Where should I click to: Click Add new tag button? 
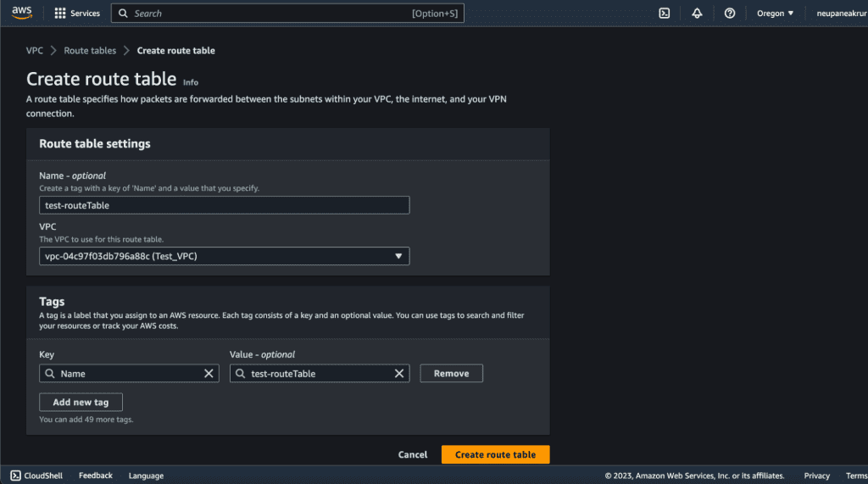tap(81, 402)
